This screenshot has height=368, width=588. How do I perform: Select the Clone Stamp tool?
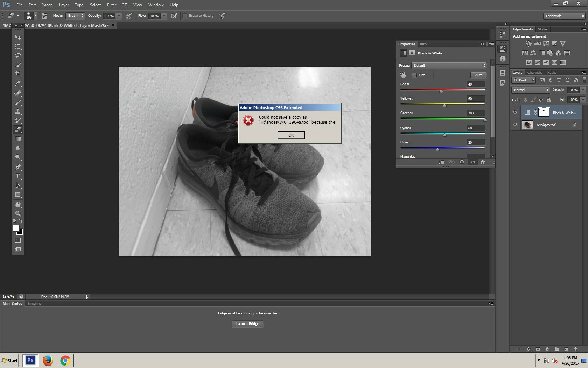click(18, 111)
